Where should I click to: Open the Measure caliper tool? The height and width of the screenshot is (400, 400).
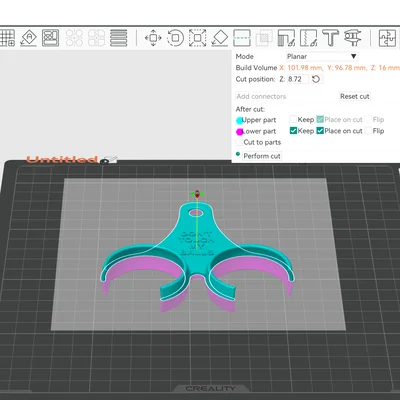353,38
